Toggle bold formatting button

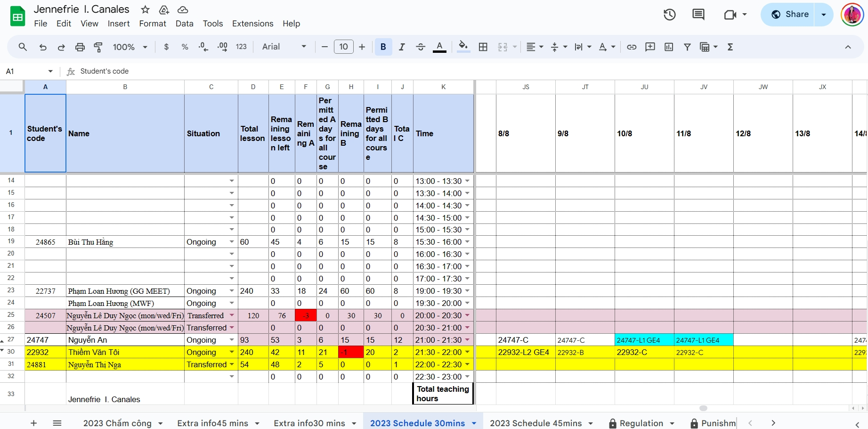tap(383, 47)
